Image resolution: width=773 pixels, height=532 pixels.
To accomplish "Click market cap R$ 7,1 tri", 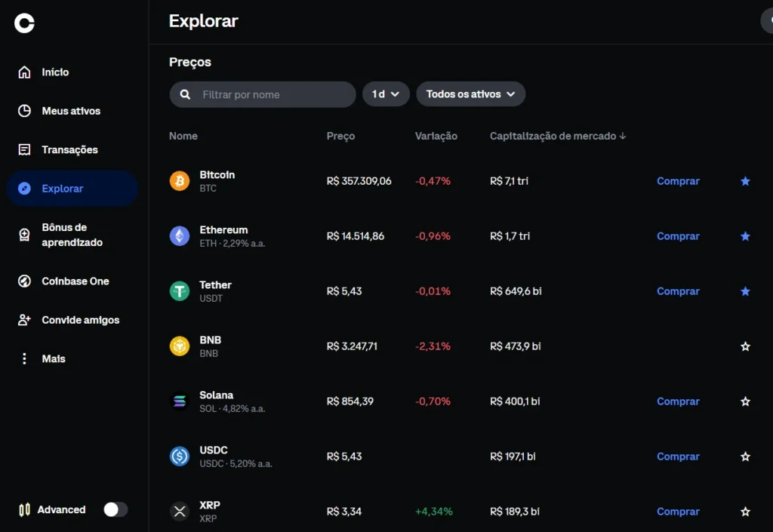I will tap(510, 181).
